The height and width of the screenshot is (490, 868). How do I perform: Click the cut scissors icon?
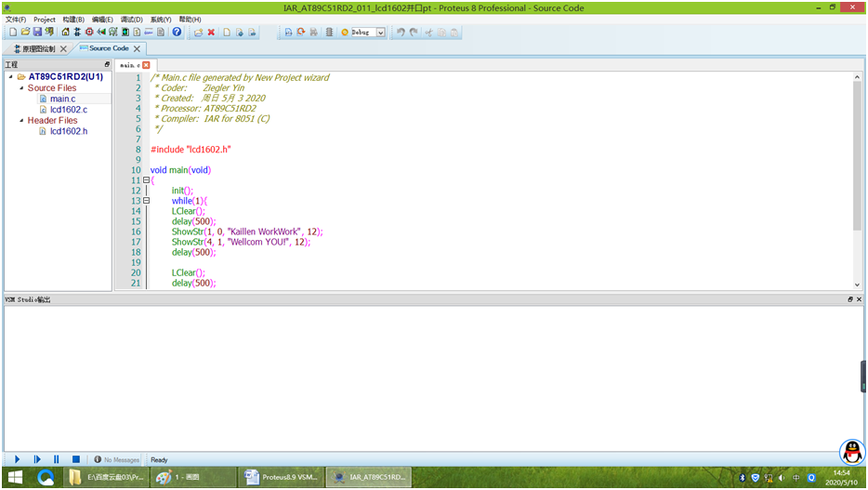tap(428, 33)
